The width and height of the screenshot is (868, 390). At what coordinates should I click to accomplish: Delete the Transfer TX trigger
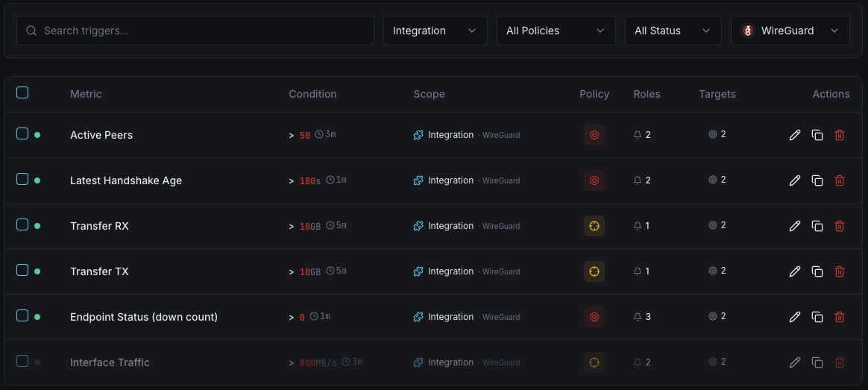coord(839,271)
